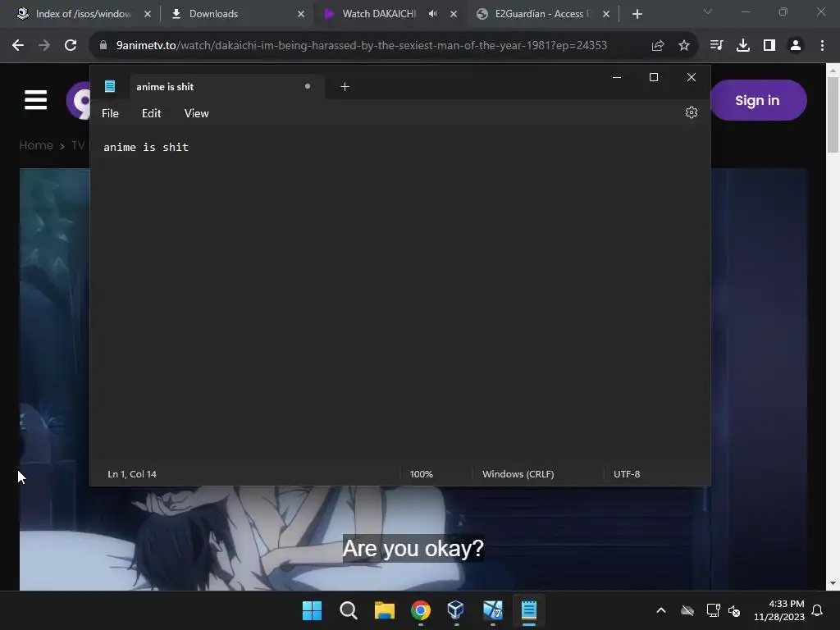
Task: Open the cloud sync tray icon
Action: pos(687,610)
